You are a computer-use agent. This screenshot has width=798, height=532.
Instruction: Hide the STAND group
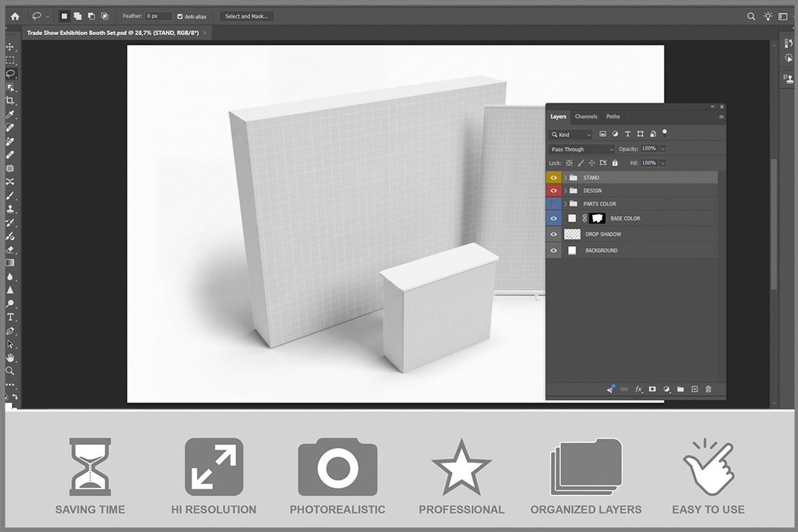[x=553, y=178]
